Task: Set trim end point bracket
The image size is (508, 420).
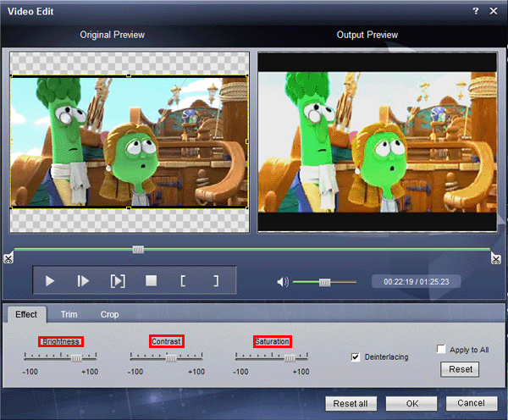Action: pyautogui.click(x=216, y=281)
